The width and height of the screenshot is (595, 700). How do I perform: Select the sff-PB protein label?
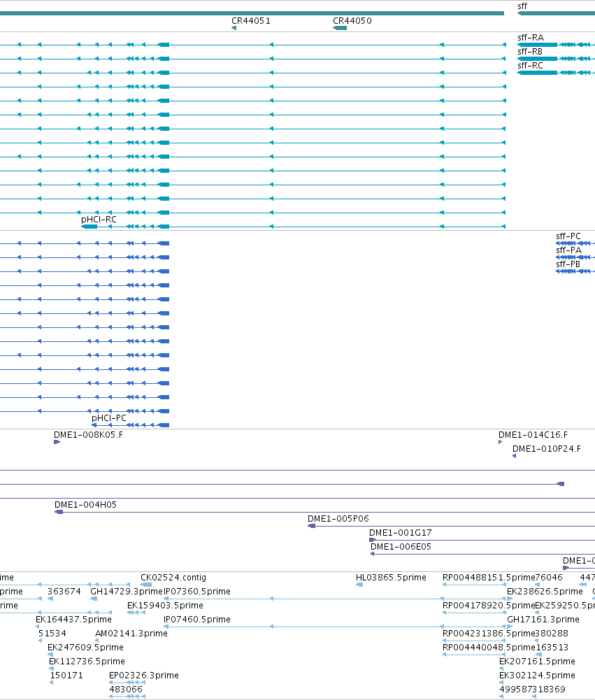tap(568, 264)
